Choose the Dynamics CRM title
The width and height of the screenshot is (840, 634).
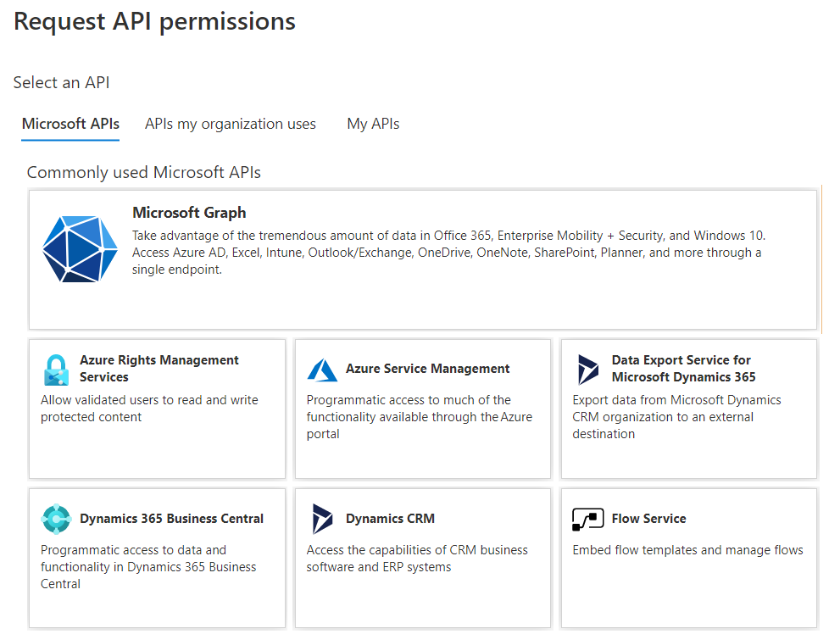tap(390, 519)
